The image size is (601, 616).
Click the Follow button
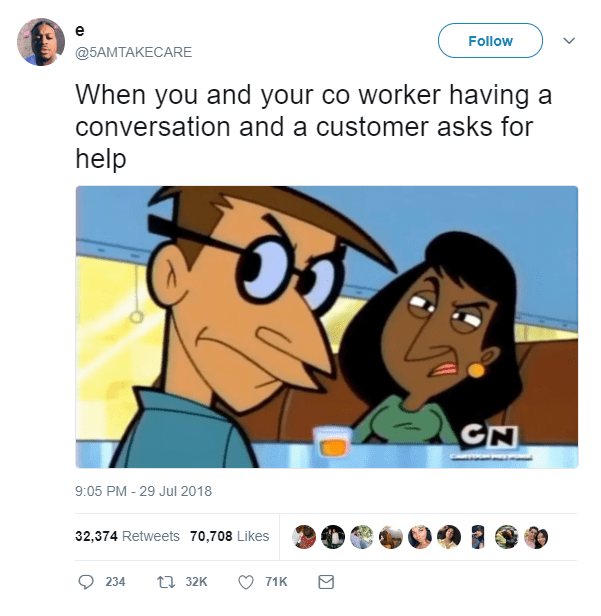point(490,40)
